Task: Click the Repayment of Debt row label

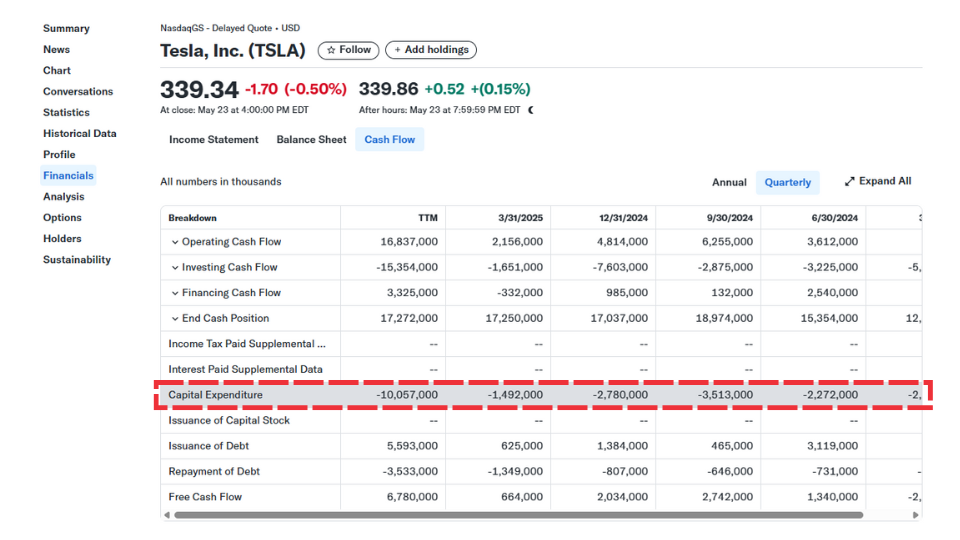Action: (x=214, y=471)
